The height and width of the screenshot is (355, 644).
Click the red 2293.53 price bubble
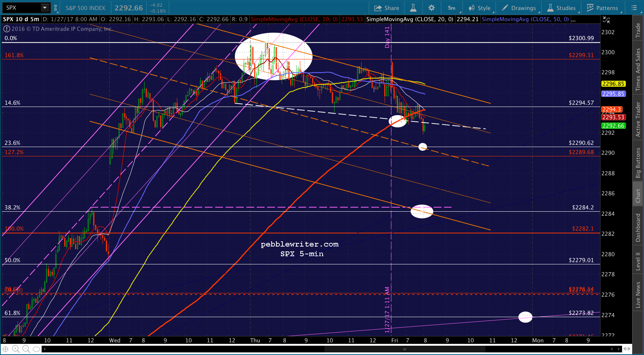pos(613,117)
